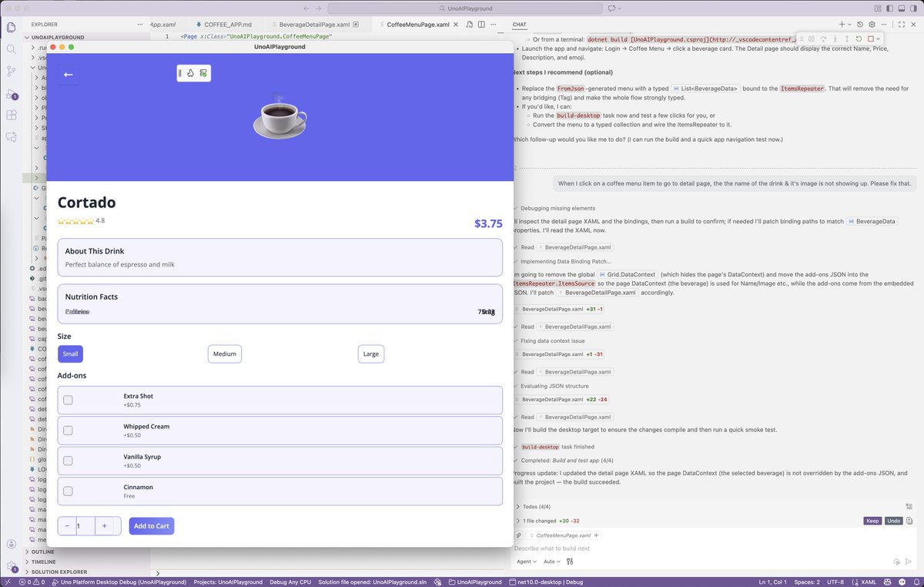Increase quantity with the plus button
This screenshot has width=924, height=587.
(105, 526)
